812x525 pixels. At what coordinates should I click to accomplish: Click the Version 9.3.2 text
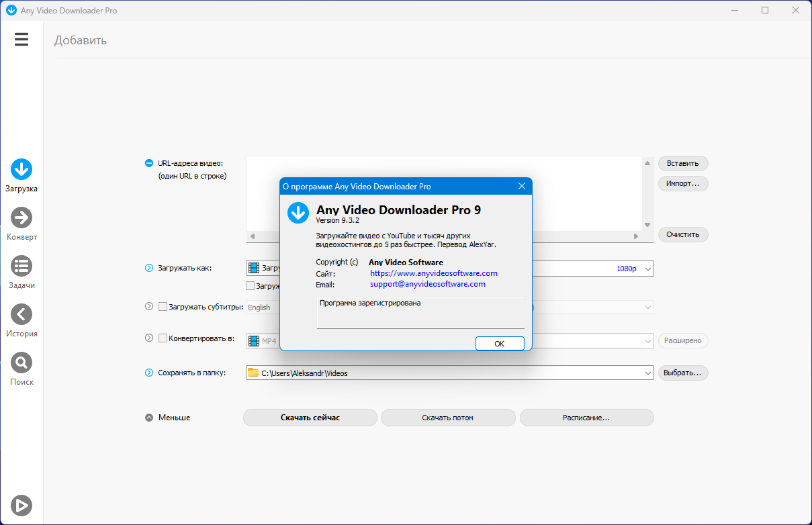pos(337,220)
